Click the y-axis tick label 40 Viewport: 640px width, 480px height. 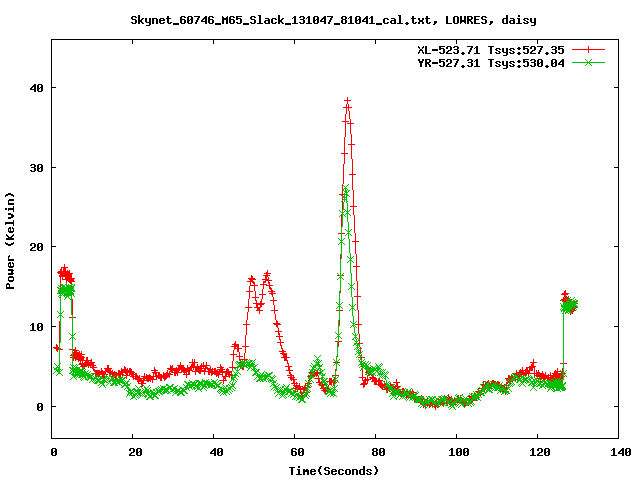pos(36,88)
